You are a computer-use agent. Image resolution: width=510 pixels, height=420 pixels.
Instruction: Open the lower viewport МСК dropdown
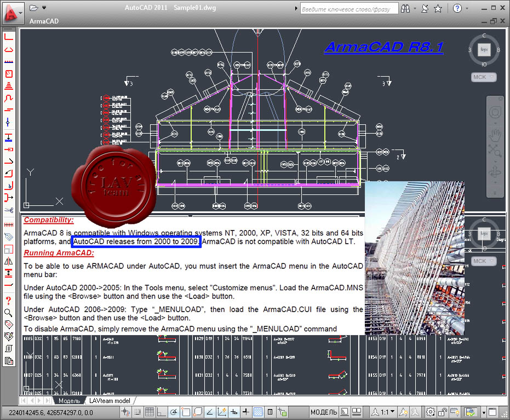[484, 261]
